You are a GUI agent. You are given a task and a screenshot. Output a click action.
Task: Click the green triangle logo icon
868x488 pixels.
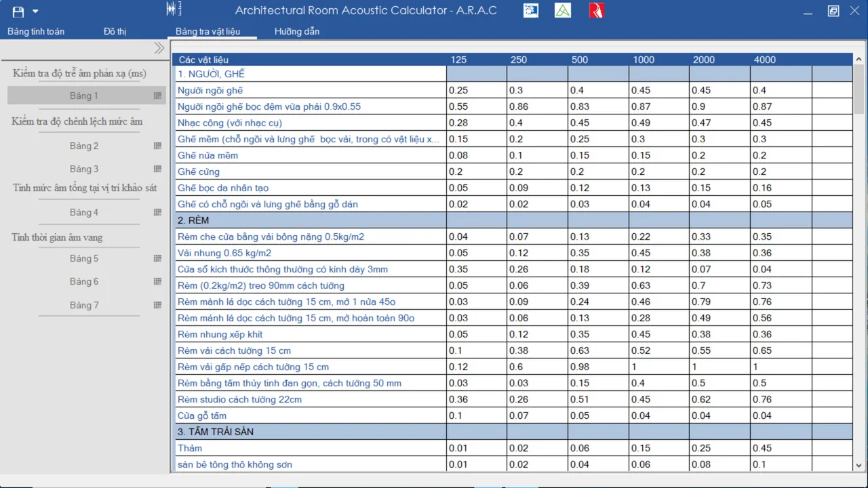(563, 10)
